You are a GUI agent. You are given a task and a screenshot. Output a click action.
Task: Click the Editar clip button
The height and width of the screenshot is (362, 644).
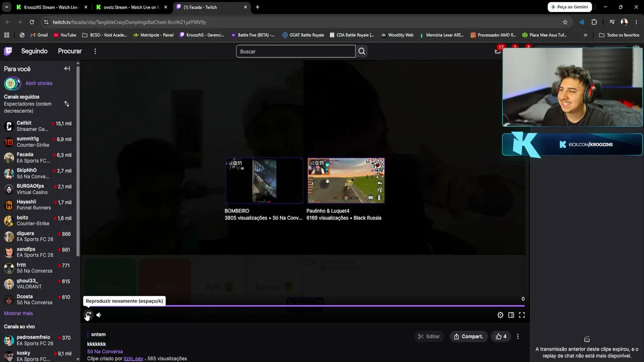pyautogui.click(x=429, y=336)
